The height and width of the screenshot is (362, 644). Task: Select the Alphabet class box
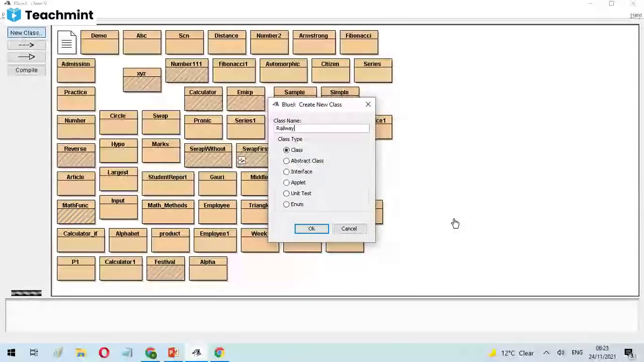128,240
